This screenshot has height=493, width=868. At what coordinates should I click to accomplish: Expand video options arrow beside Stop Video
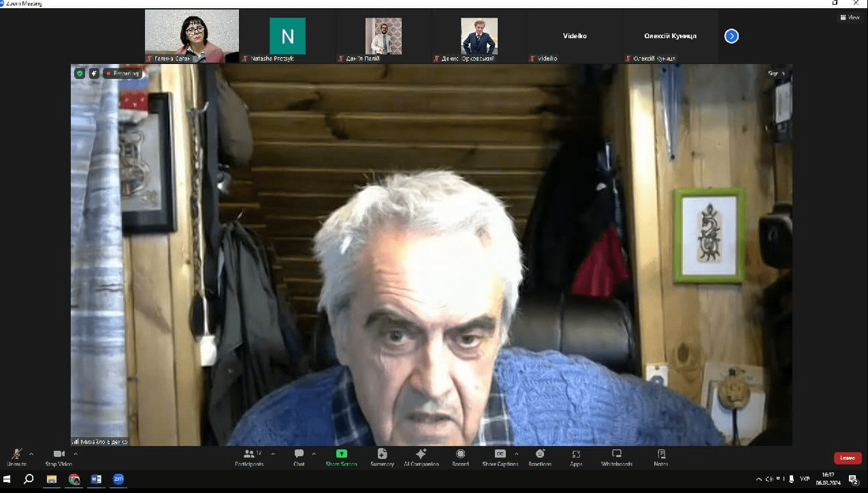[76, 454]
